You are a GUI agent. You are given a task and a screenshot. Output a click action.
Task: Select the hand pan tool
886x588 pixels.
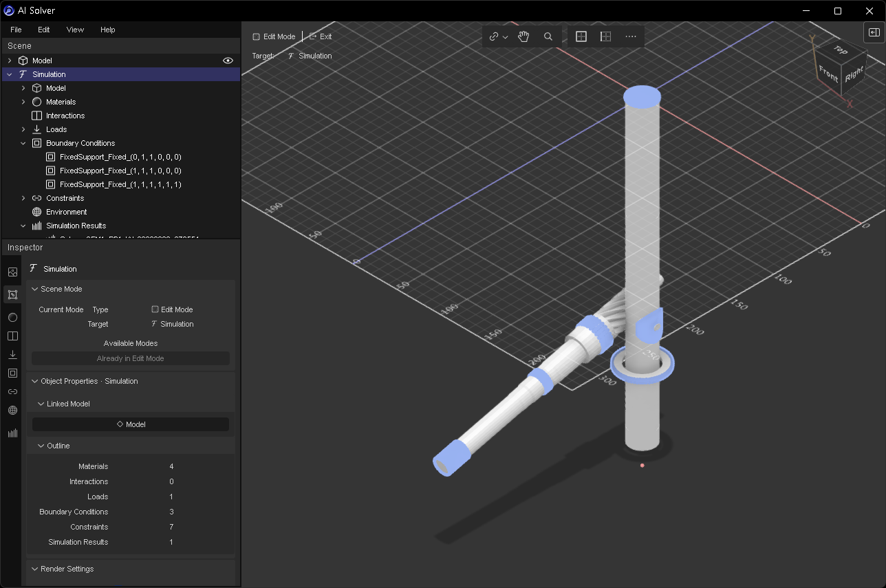tap(523, 36)
